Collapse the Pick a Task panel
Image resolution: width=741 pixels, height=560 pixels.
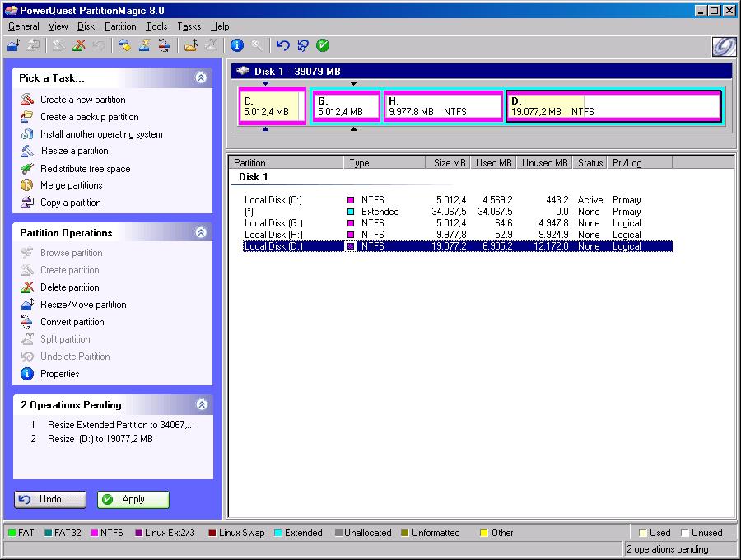pyautogui.click(x=201, y=77)
